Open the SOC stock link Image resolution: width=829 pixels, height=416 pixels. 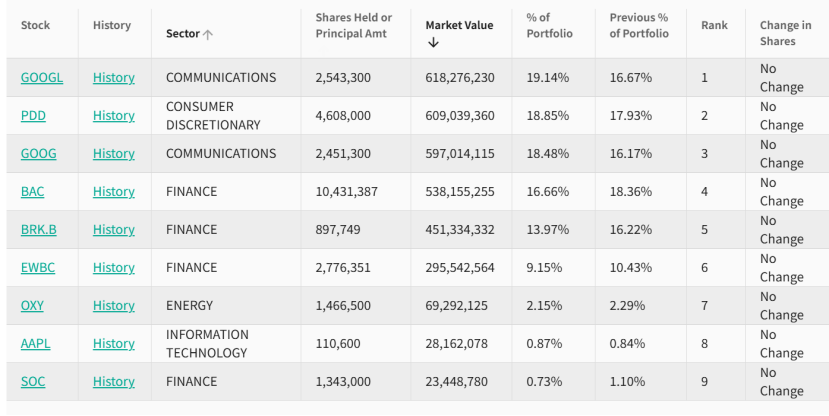tap(32, 382)
